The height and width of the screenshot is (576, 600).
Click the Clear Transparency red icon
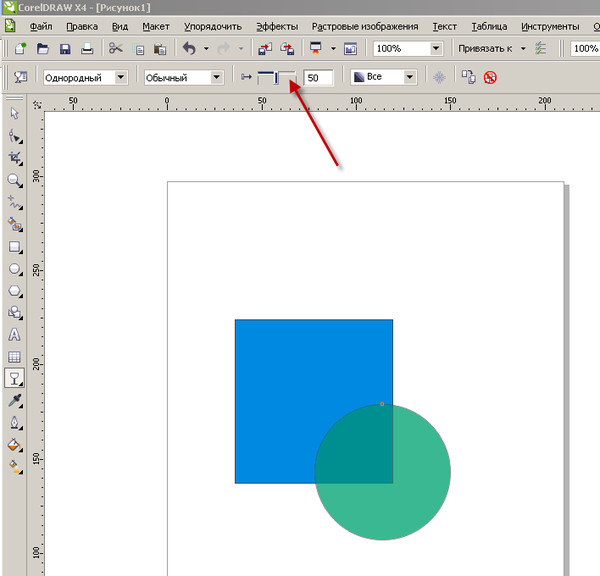[x=490, y=78]
